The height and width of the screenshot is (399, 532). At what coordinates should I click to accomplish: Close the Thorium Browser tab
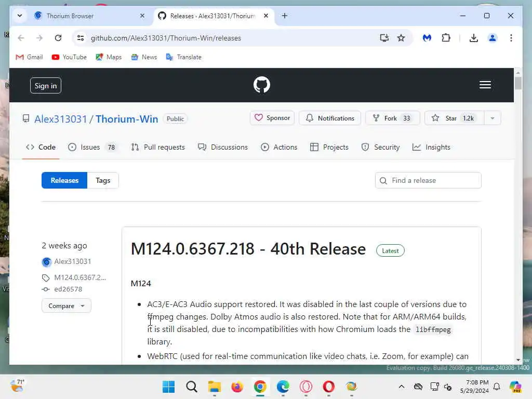pos(142,16)
